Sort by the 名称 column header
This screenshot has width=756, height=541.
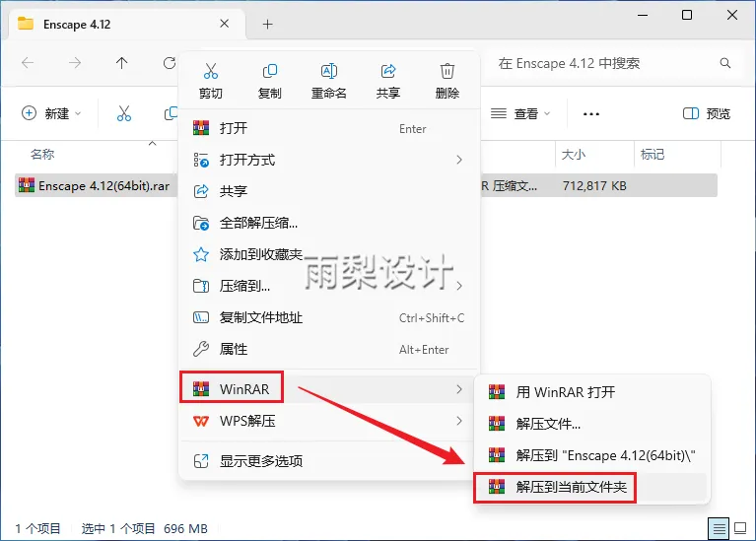tap(42, 155)
